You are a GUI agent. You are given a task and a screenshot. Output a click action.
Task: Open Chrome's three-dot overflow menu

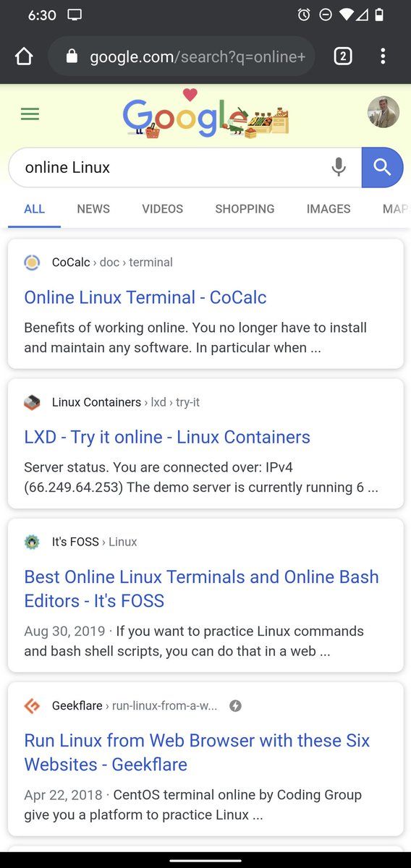383,56
